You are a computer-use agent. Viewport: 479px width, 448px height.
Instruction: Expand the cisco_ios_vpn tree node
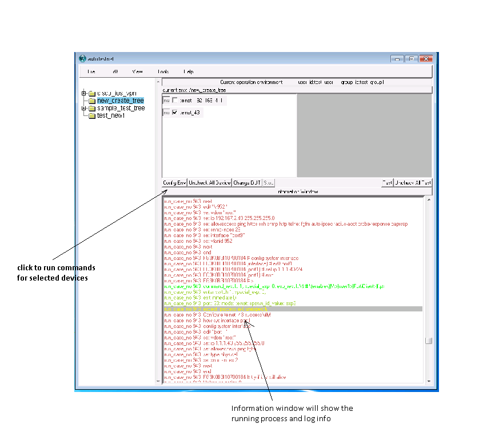pyautogui.click(x=83, y=93)
